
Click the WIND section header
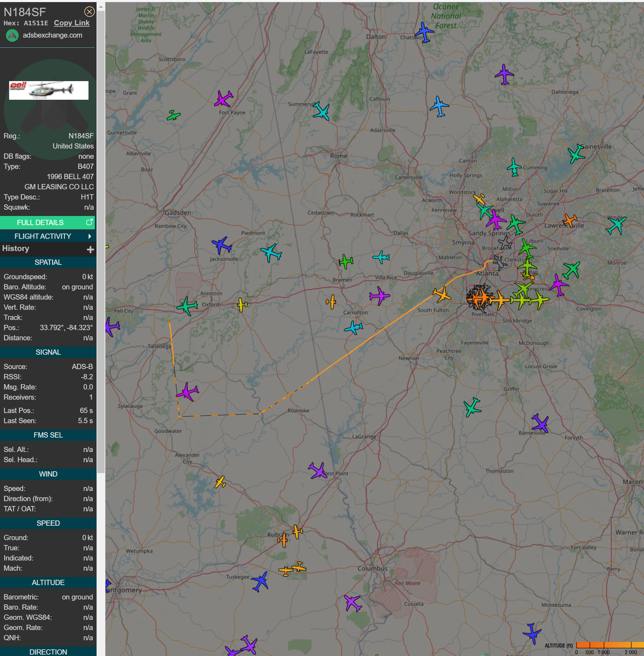coord(48,474)
